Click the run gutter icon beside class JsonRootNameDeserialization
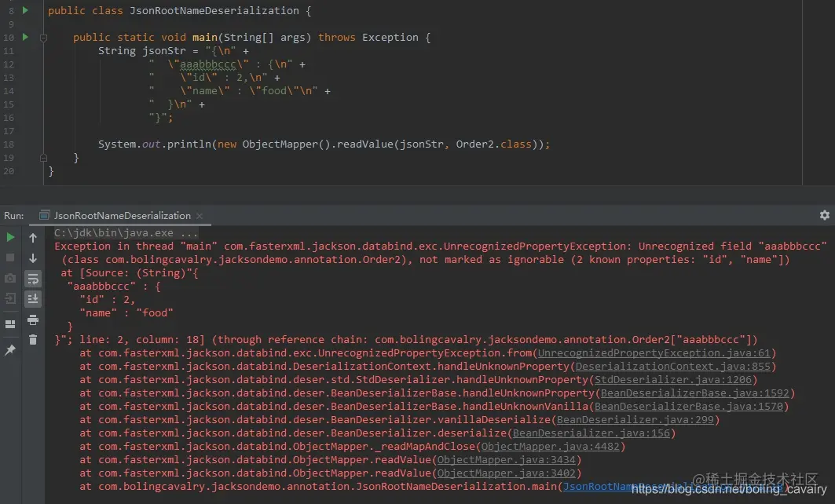This screenshot has height=504, width=835. click(25, 10)
